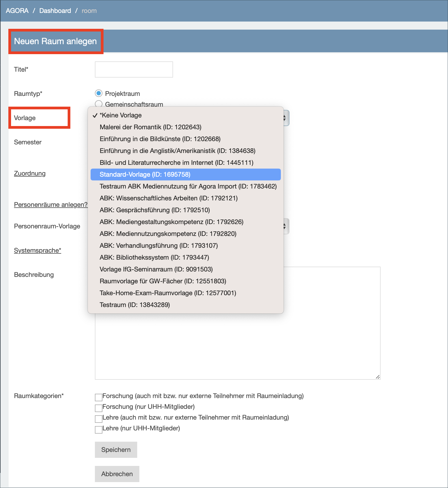Click Personenräume anlegen? label
This screenshot has width=448, height=488.
point(51,205)
